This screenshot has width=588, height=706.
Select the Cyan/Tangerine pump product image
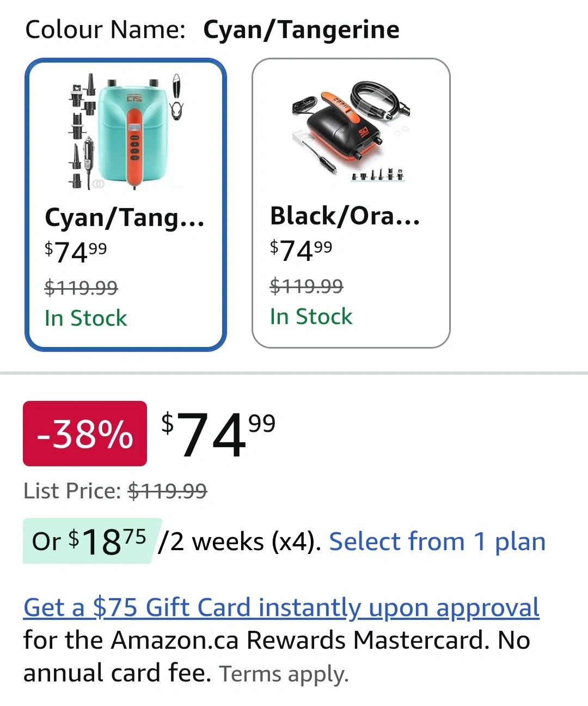click(x=126, y=132)
